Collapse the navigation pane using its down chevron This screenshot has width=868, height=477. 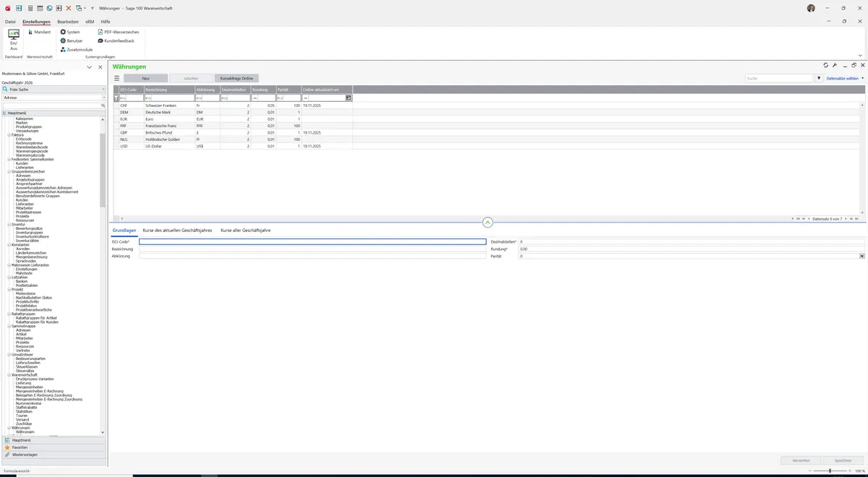pyautogui.click(x=89, y=67)
